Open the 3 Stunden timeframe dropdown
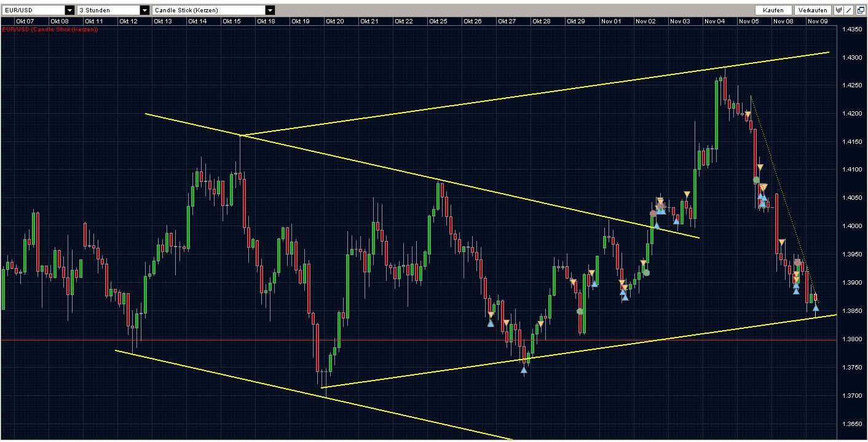Viewport: 868px width, 442px height. tap(144, 9)
